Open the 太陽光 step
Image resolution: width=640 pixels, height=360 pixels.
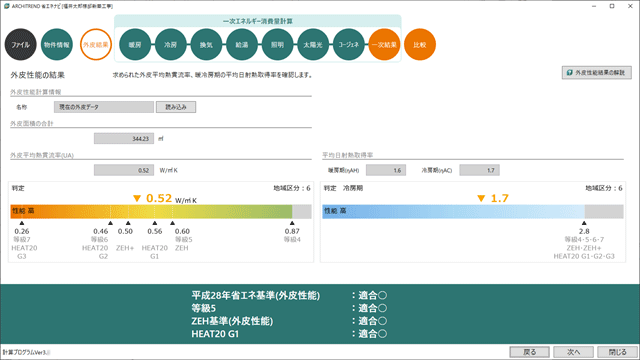[x=313, y=44]
